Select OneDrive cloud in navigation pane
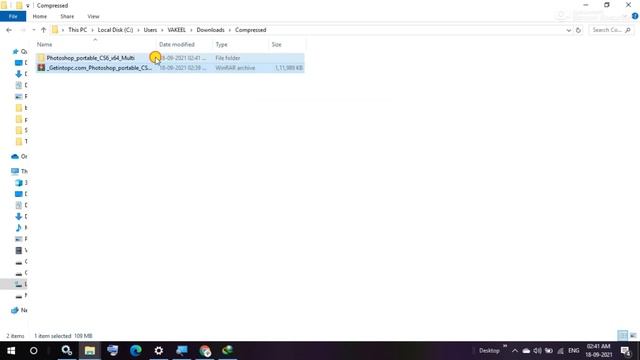 point(15,156)
